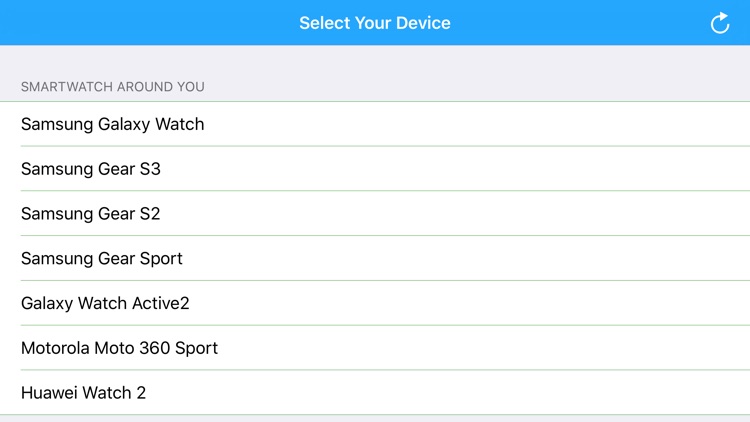This screenshot has height=422, width=750.
Task: Click the empty blue header area left of the title
Action: pos(143,23)
